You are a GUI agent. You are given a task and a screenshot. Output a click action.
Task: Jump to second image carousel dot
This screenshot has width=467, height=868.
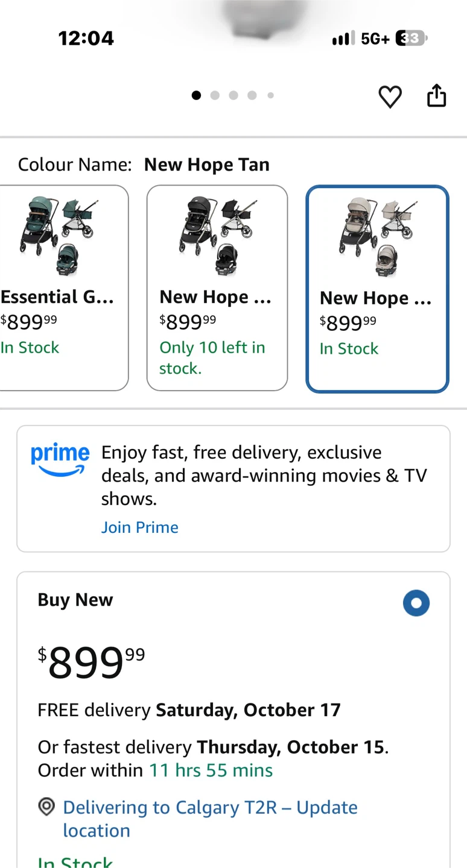point(215,95)
